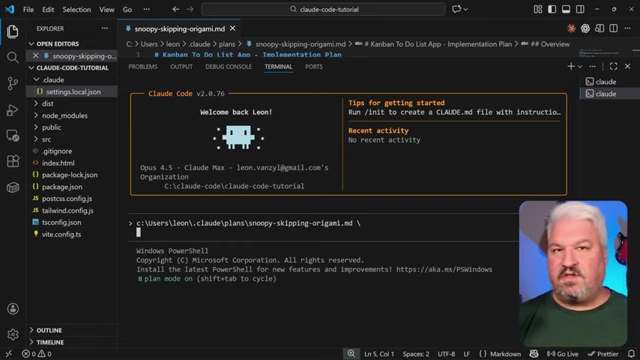Click UTF-8 encoding in status bar
The height and width of the screenshot is (360, 640).
tap(446, 354)
